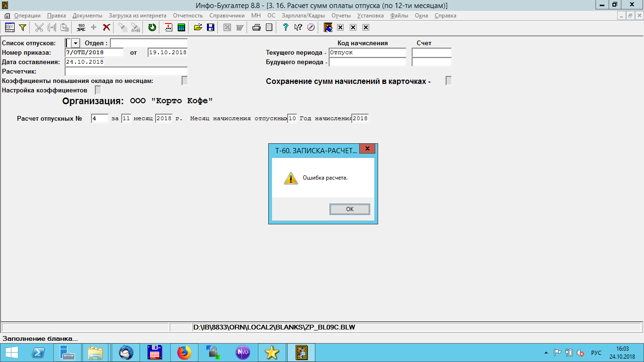Open the 'Справочники' menu
Screen dimensions: 644x362
(227, 16)
